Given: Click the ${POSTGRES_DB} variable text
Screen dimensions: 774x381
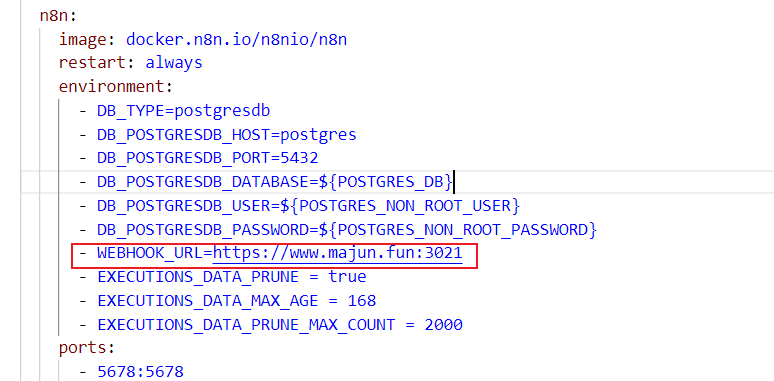Looking at the screenshot, I should (x=386, y=182).
